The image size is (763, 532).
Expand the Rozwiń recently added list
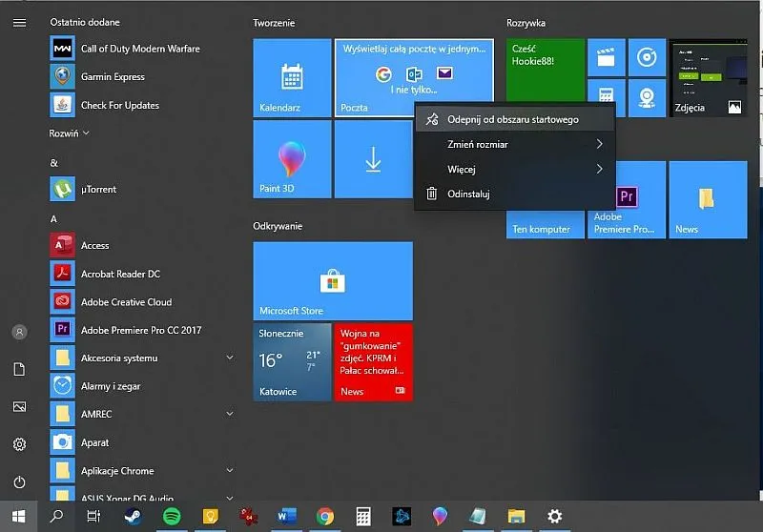pyautogui.click(x=70, y=133)
